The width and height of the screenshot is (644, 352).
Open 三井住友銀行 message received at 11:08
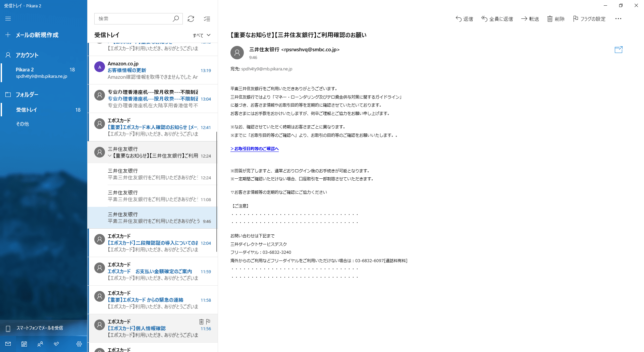153,196
